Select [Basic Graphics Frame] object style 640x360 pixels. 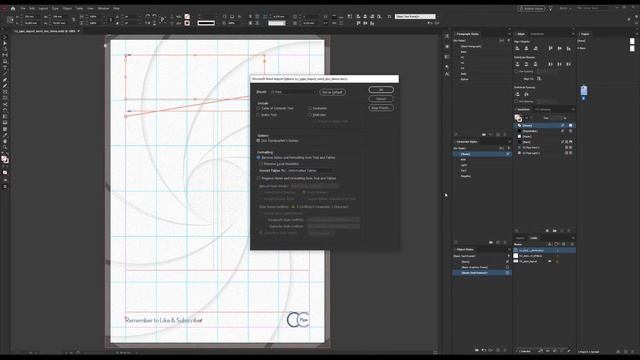tap(481, 267)
